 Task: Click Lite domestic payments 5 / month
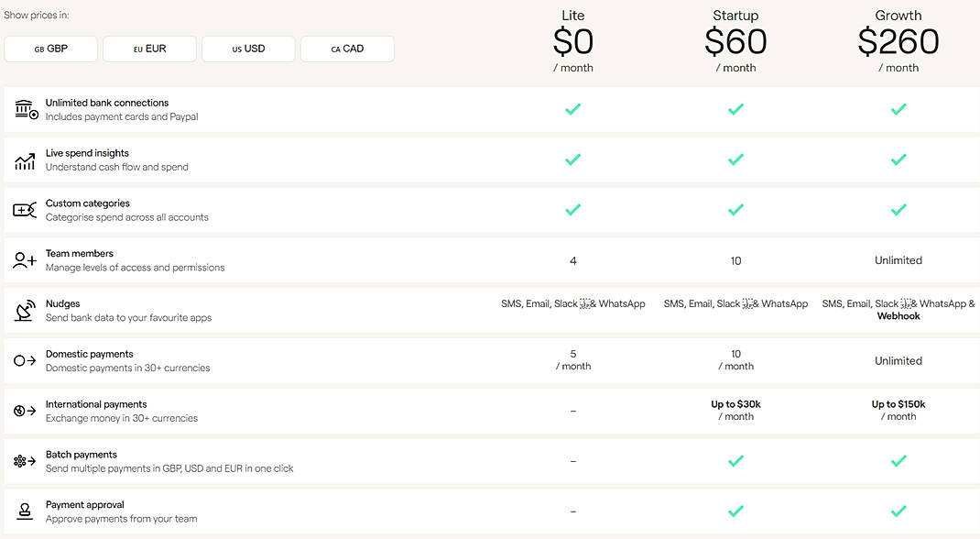click(x=573, y=360)
